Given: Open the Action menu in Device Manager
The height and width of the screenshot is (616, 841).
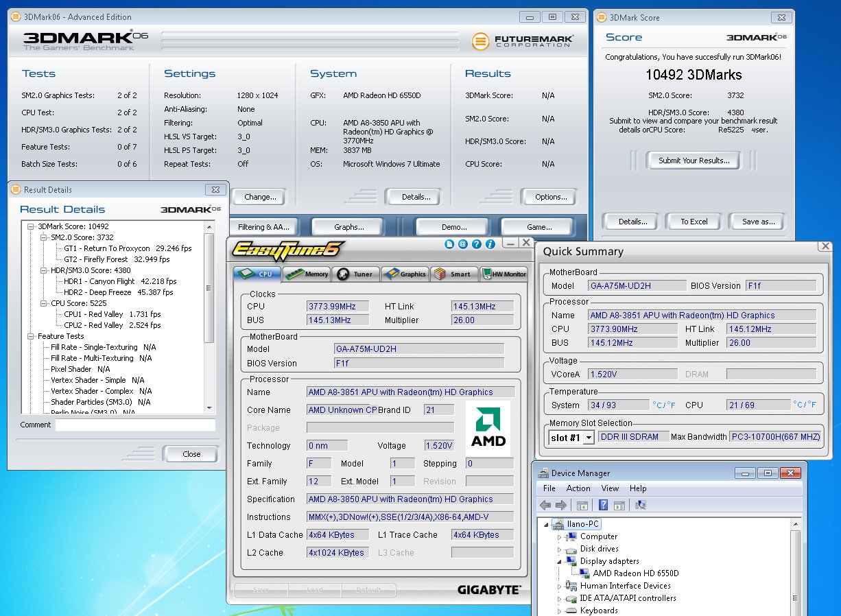Looking at the screenshot, I should 578,488.
